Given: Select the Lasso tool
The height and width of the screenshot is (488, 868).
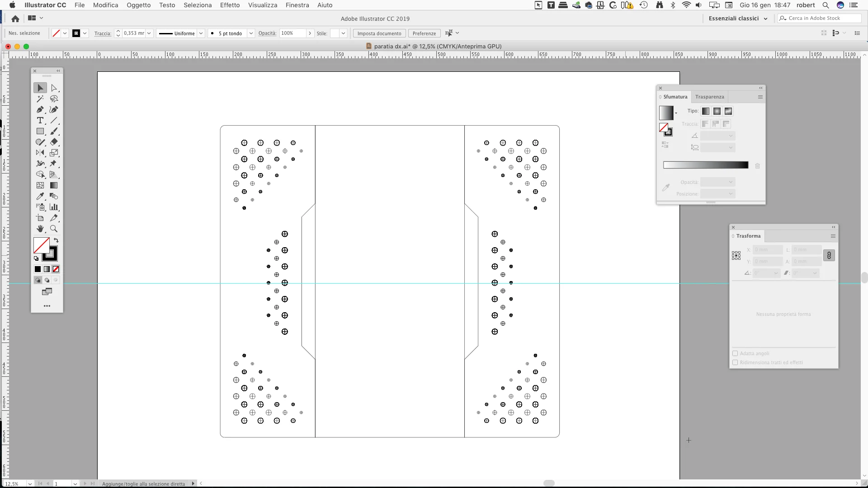Looking at the screenshot, I should (x=54, y=99).
